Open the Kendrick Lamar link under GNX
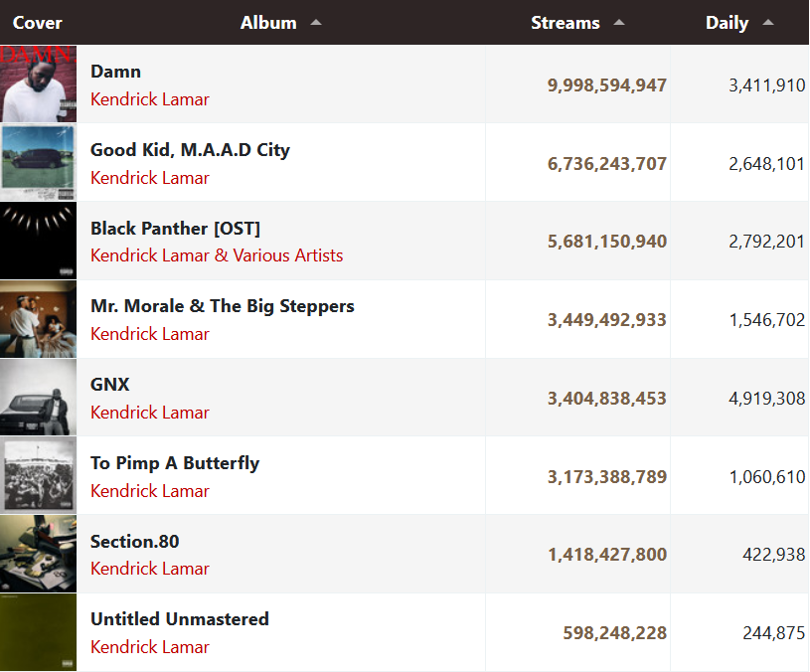The height and width of the screenshot is (672, 810). tap(150, 413)
